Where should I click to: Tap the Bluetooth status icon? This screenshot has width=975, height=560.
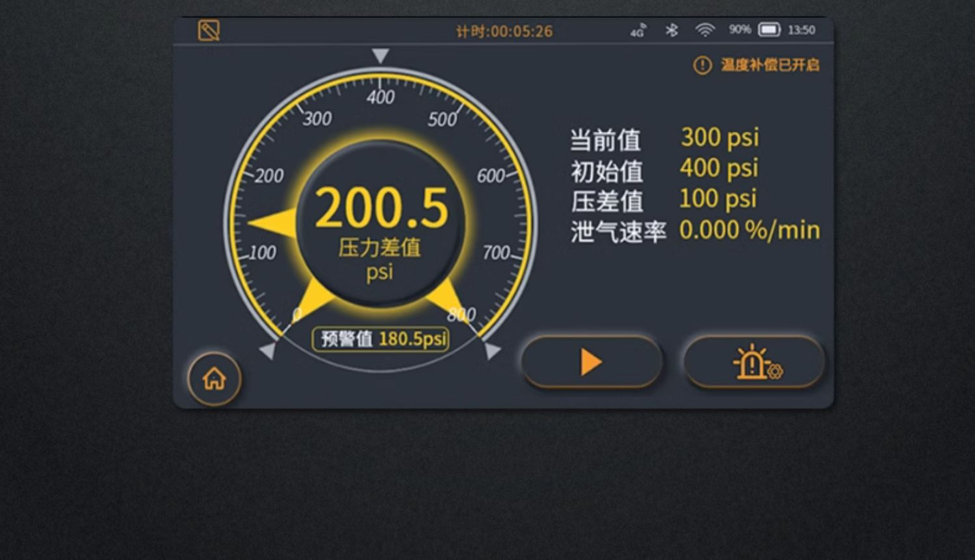click(x=672, y=30)
